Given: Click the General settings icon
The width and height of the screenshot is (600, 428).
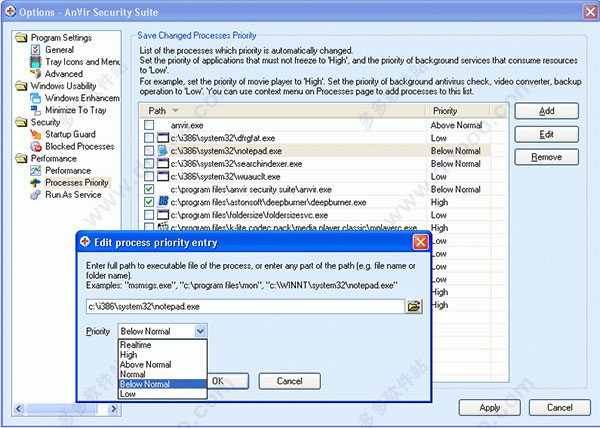Looking at the screenshot, I should pyautogui.click(x=36, y=49).
